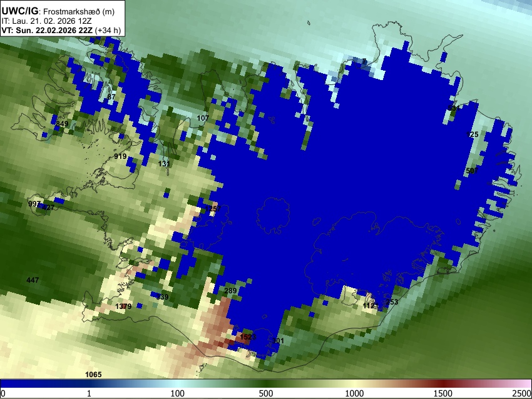Click the map value label '1257'
Image resolution: width=532 pixels, height=399 pixels.
[x=213, y=208]
